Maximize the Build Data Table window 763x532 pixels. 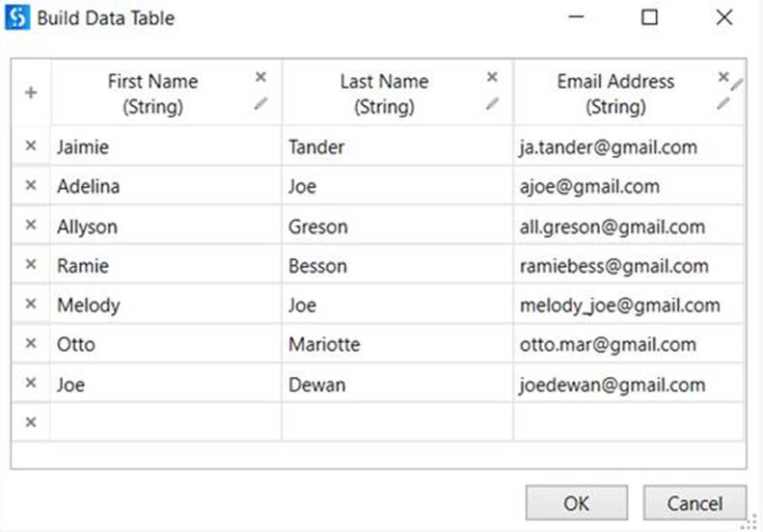(x=649, y=17)
